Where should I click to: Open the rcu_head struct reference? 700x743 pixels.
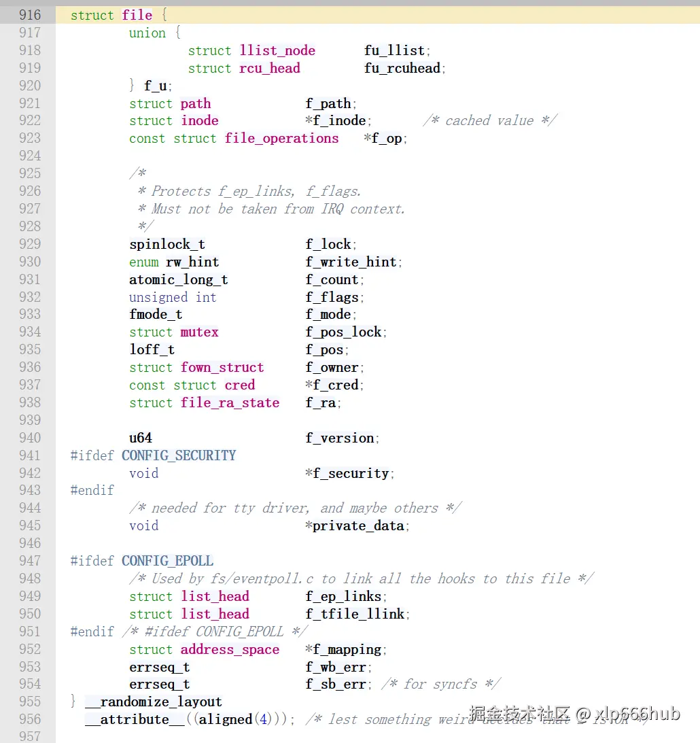269,68
